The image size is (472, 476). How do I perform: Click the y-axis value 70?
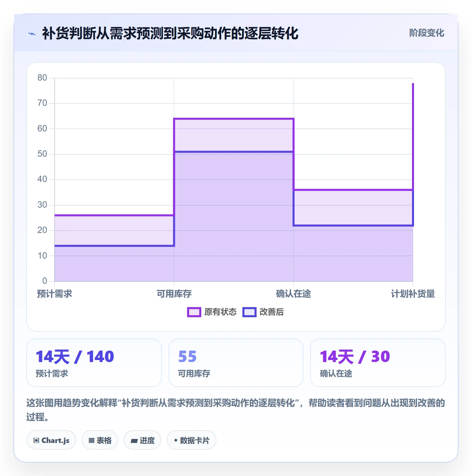pos(42,103)
